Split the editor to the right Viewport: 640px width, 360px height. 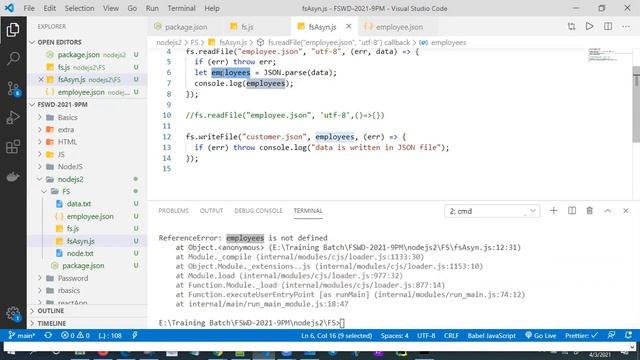tap(608, 27)
